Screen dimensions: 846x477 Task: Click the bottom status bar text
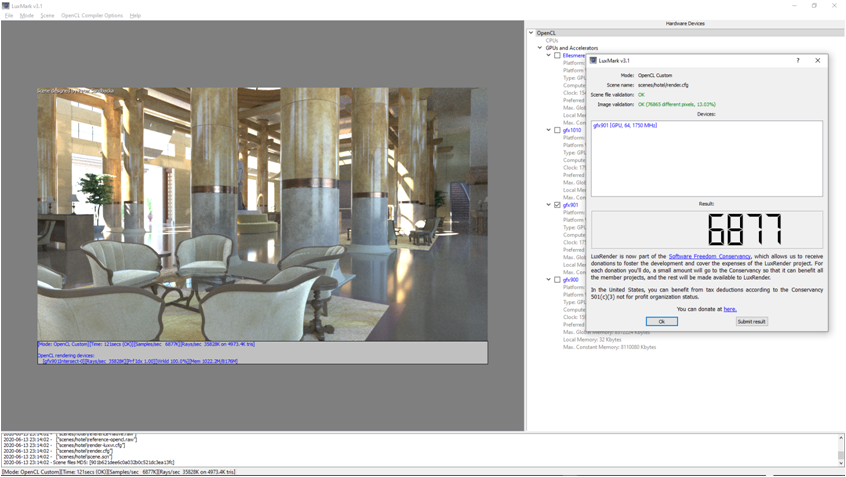(119, 472)
